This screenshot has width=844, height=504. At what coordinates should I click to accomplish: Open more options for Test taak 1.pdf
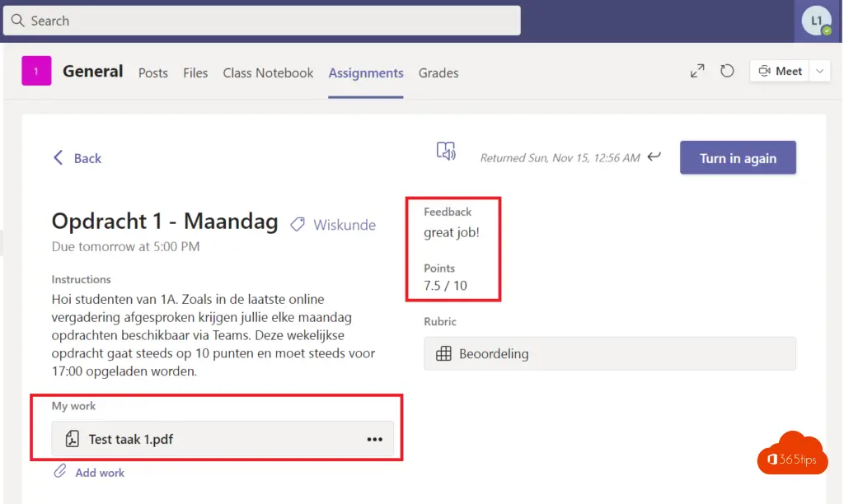pyautogui.click(x=375, y=440)
